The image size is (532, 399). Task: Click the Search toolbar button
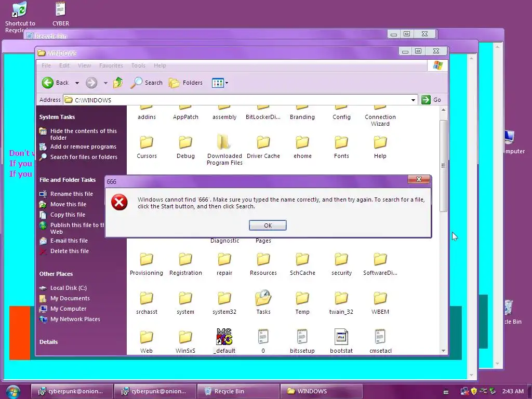[x=147, y=83]
